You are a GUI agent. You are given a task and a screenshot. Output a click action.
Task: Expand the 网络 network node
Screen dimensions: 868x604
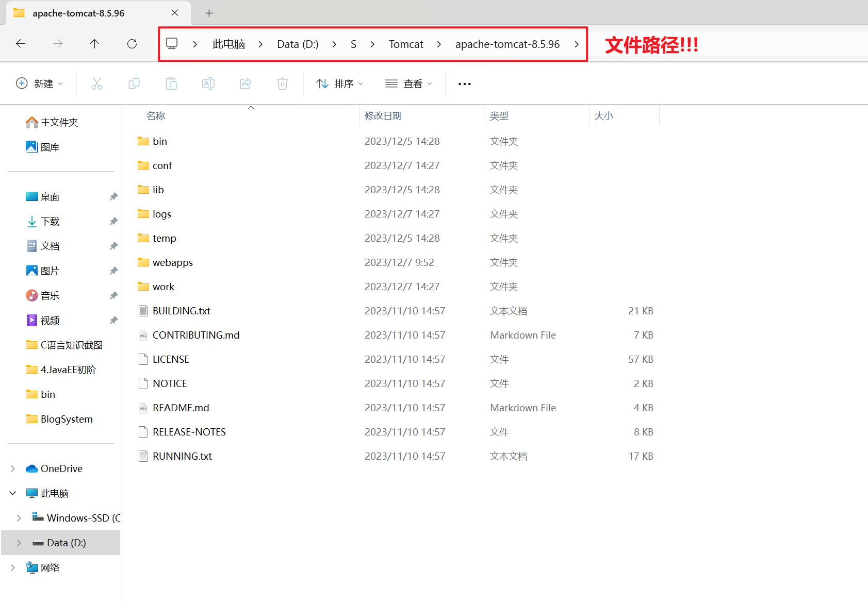click(x=13, y=567)
